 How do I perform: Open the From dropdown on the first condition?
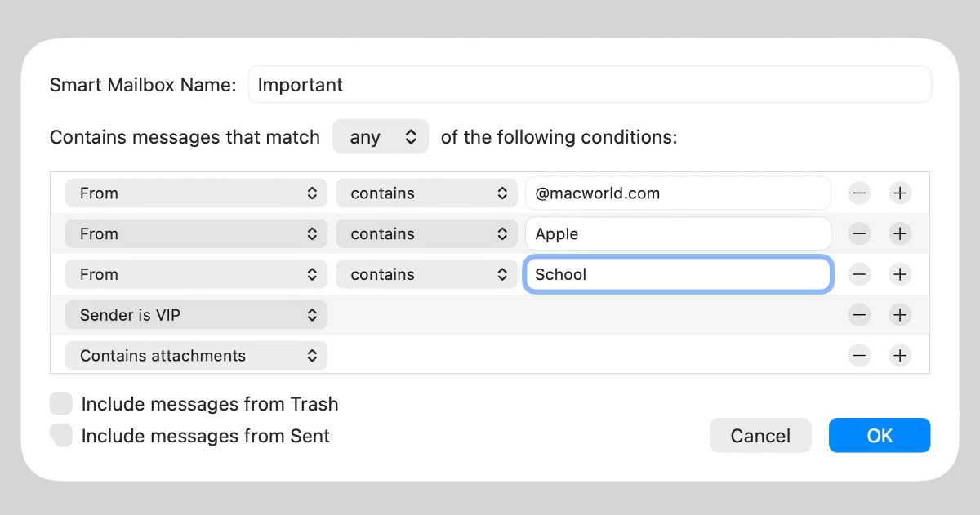coord(196,193)
